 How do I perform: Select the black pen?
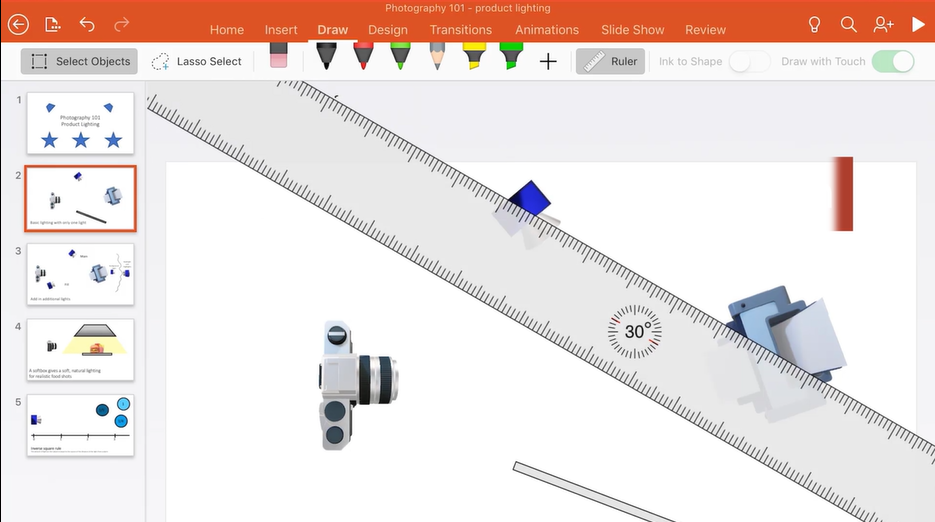click(x=326, y=56)
